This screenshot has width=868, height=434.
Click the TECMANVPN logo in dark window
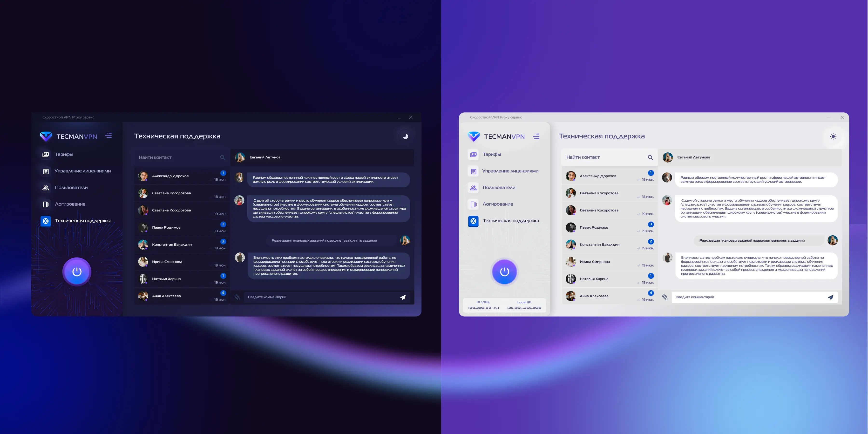(x=68, y=136)
